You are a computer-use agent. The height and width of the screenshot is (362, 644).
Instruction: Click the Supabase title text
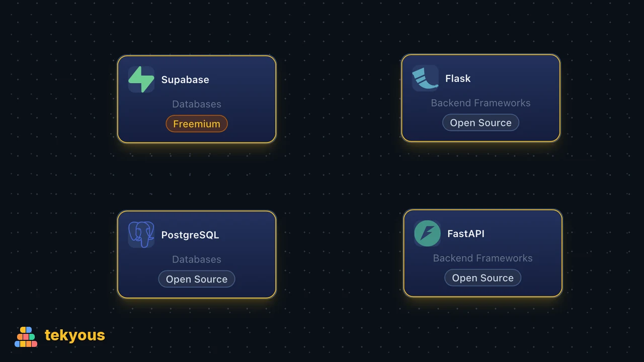coord(185,79)
